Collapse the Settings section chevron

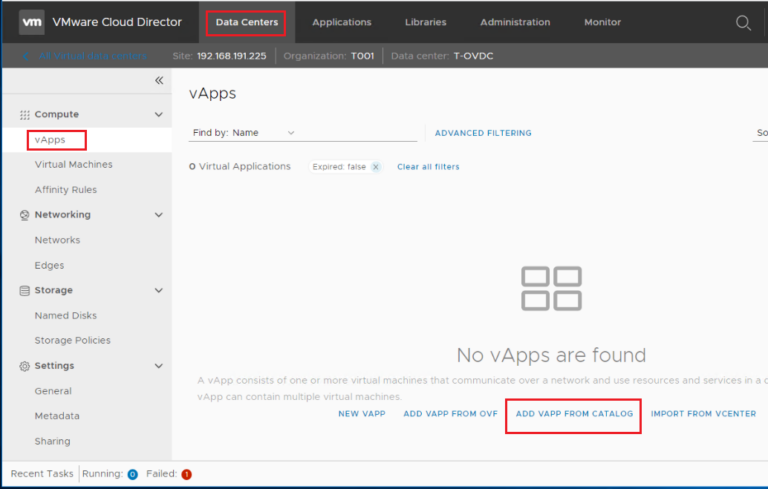coord(159,366)
